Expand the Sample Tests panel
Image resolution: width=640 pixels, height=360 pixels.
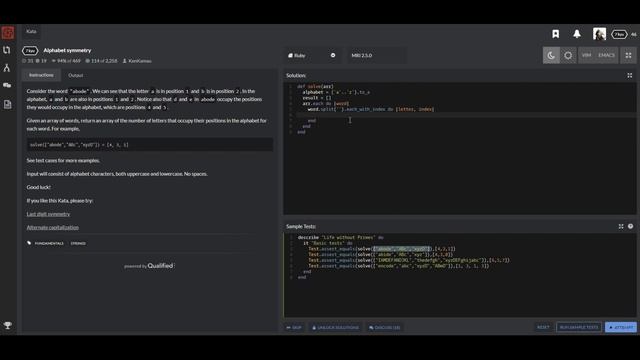[x=621, y=227]
